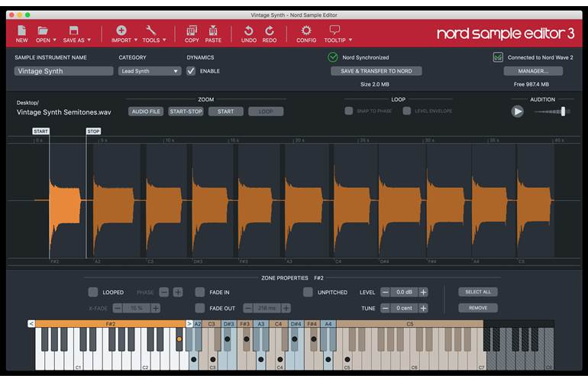Viewport: 588px width, 382px height.
Task: Click the LEVEL 0.0 dB value field
Action: (x=404, y=292)
